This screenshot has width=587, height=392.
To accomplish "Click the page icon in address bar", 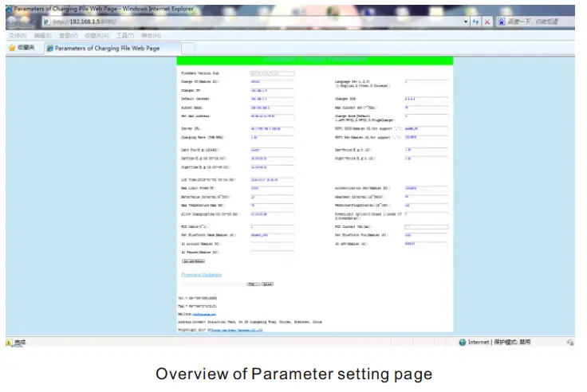I will tap(46, 22).
